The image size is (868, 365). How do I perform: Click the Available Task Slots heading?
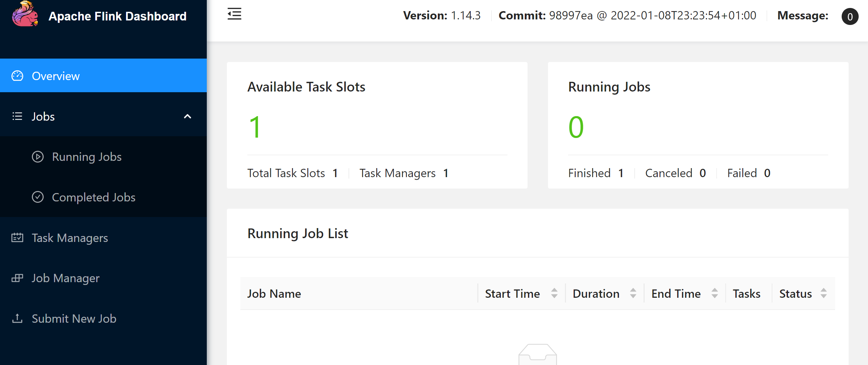point(306,87)
